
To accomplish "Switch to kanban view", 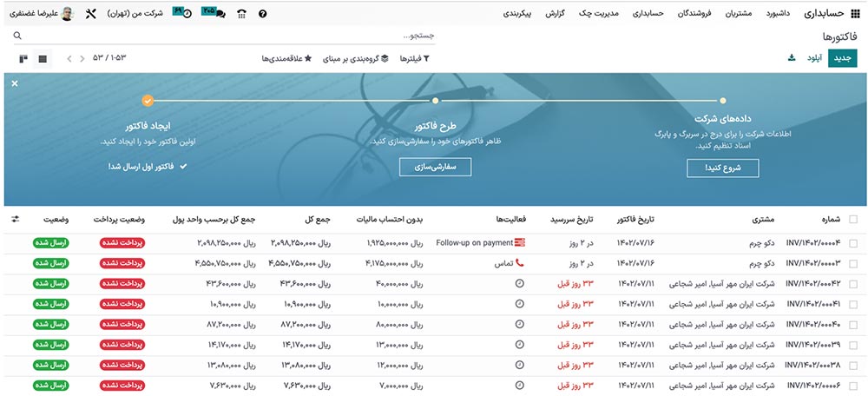I will [23, 58].
